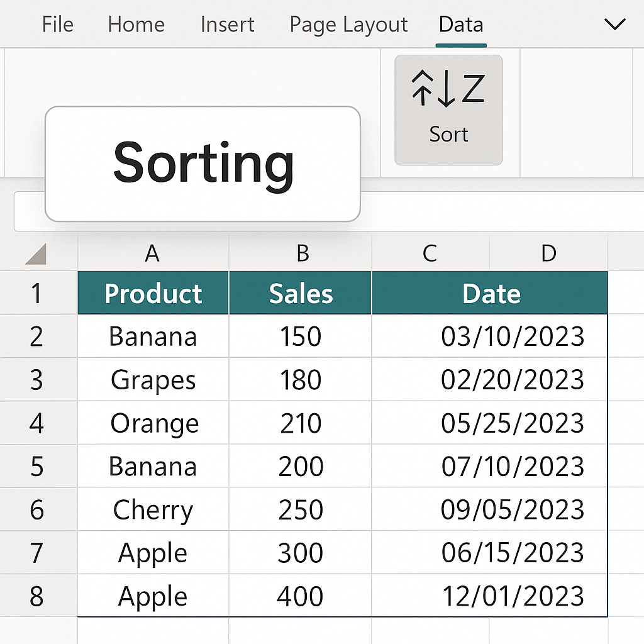The width and height of the screenshot is (644, 644).
Task: Select the Data tab
Action: click(461, 25)
